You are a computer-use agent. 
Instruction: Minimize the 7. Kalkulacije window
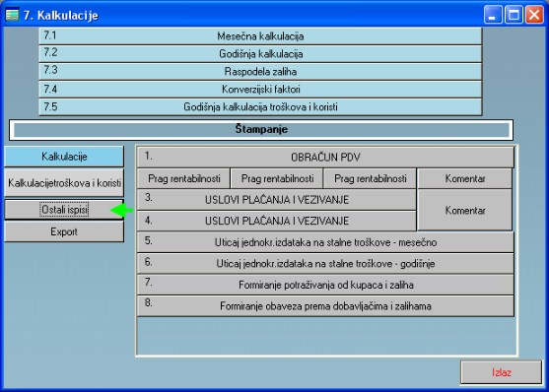pyautogui.click(x=493, y=15)
